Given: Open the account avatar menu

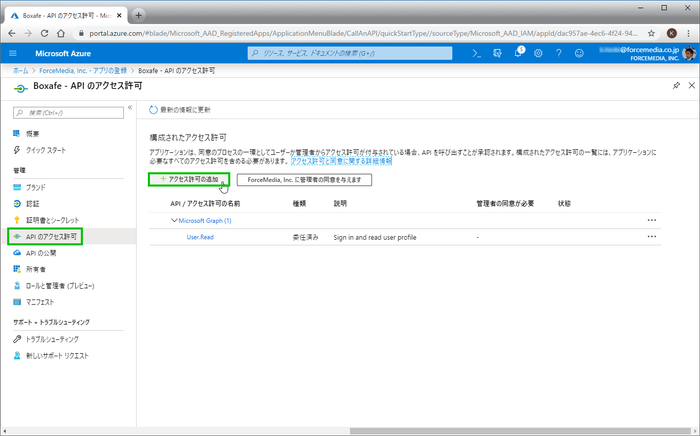Looking at the screenshot, I should coord(689,54).
